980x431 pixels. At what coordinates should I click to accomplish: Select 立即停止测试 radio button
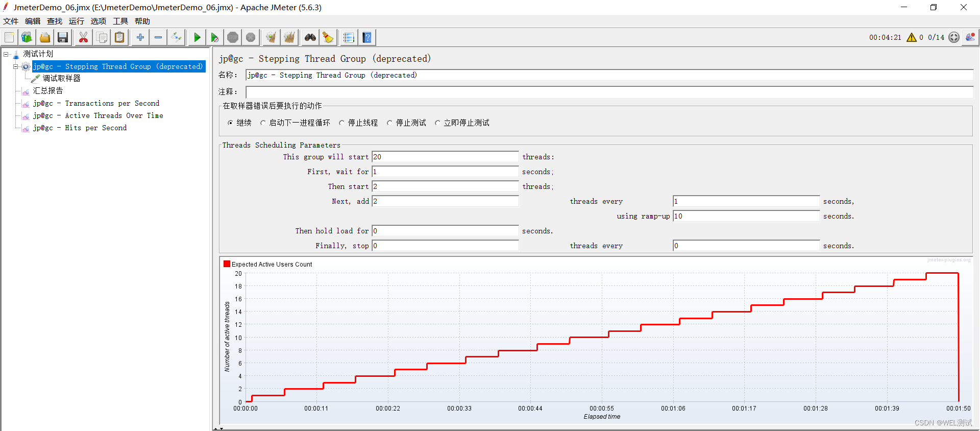437,123
